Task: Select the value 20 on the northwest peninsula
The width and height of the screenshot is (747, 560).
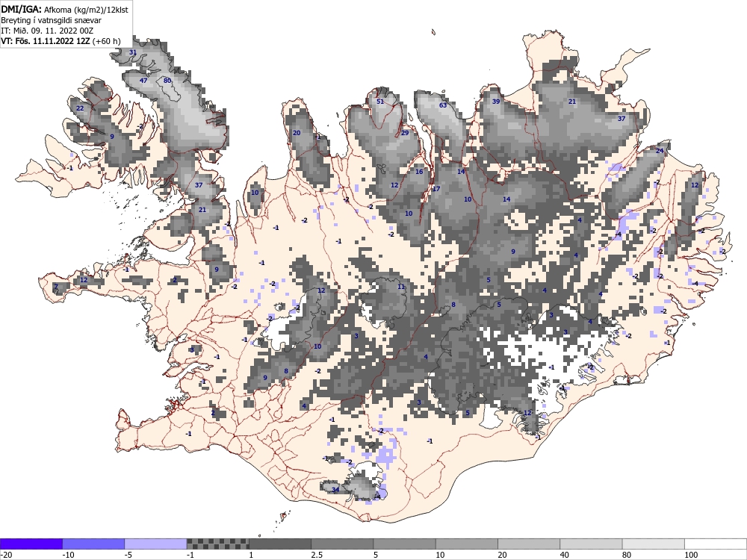Action: coord(297,133)
